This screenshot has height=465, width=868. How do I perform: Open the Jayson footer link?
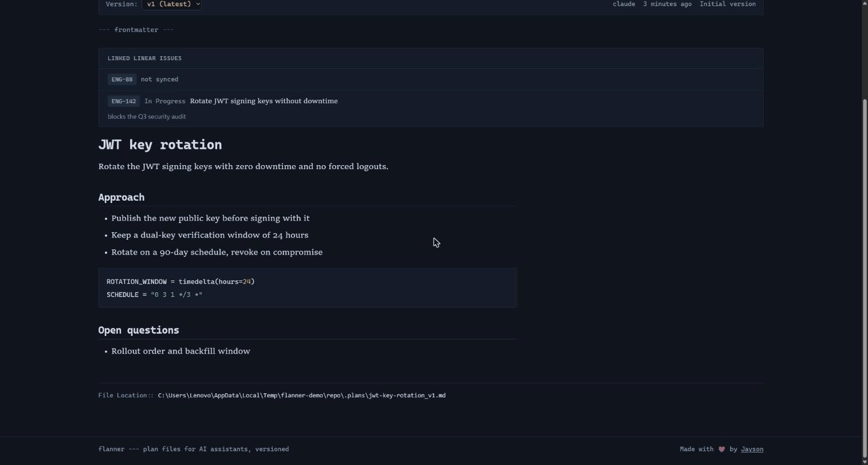752,449
